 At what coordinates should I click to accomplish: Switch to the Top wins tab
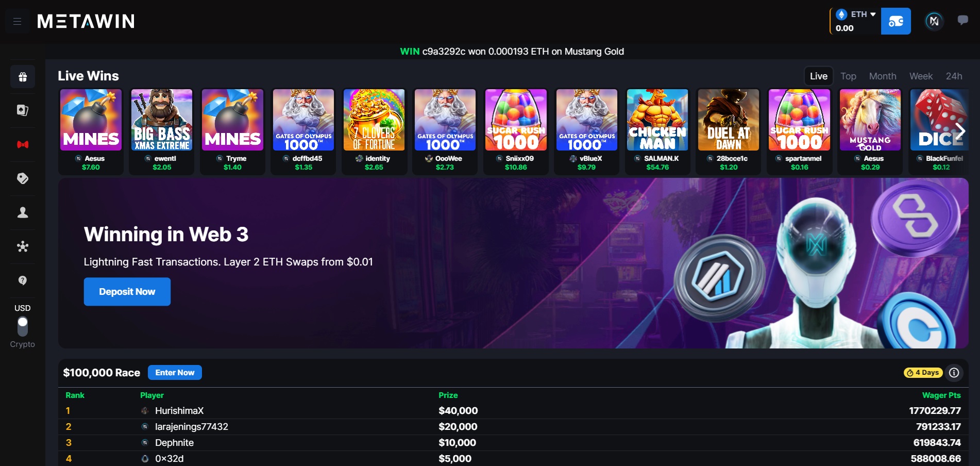[848, 76]
